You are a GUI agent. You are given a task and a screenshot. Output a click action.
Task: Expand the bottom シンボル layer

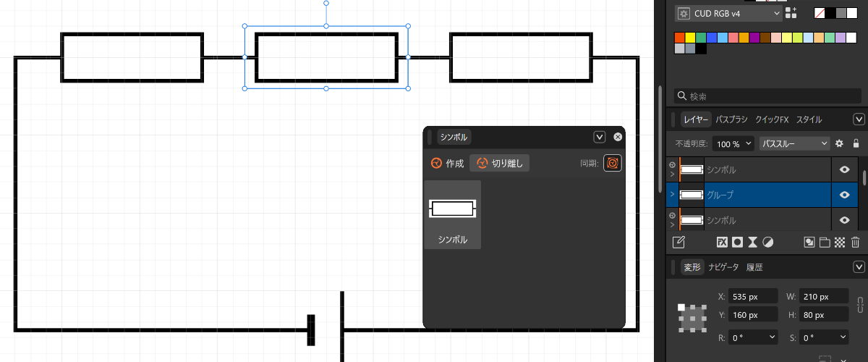point(672,225)
